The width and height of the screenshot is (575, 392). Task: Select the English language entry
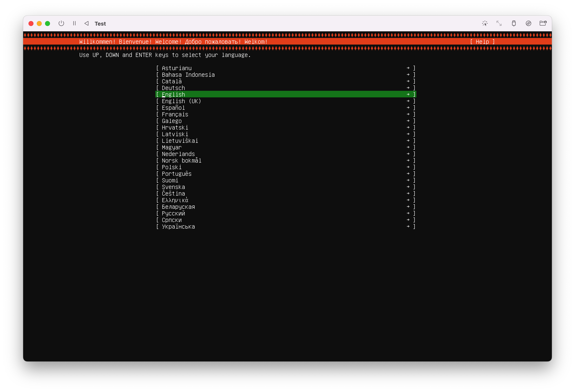tap(173, 94)
